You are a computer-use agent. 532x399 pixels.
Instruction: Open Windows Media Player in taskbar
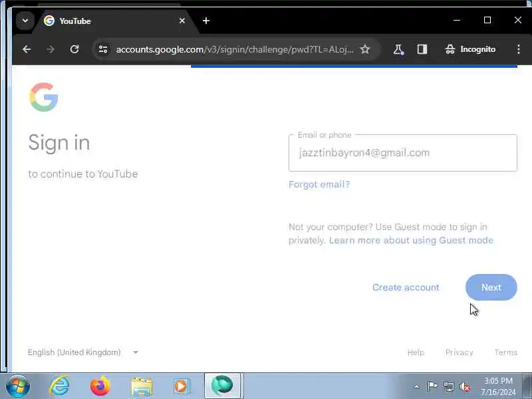(x=182, y=386)
